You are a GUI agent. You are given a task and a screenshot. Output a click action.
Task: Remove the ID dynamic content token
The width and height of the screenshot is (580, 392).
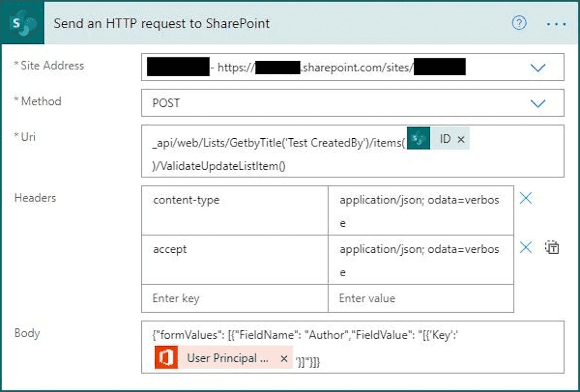461,139
